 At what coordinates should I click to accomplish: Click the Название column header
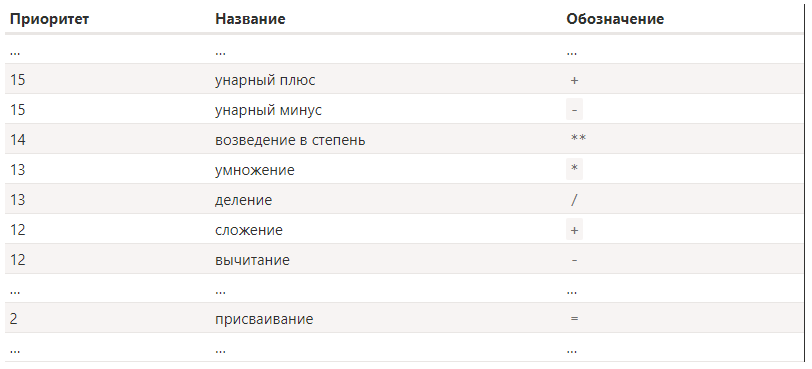click(x=250, y=19)
